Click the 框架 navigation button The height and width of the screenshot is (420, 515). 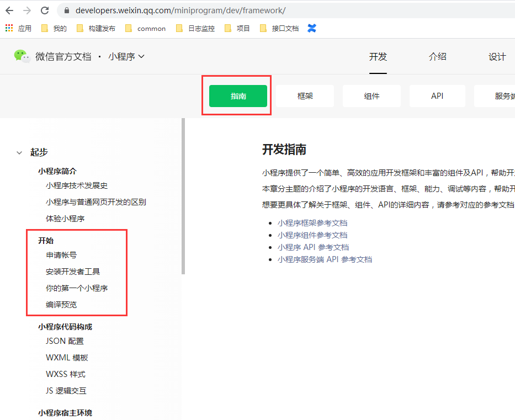pyautogui.click(x=306, y=95)
